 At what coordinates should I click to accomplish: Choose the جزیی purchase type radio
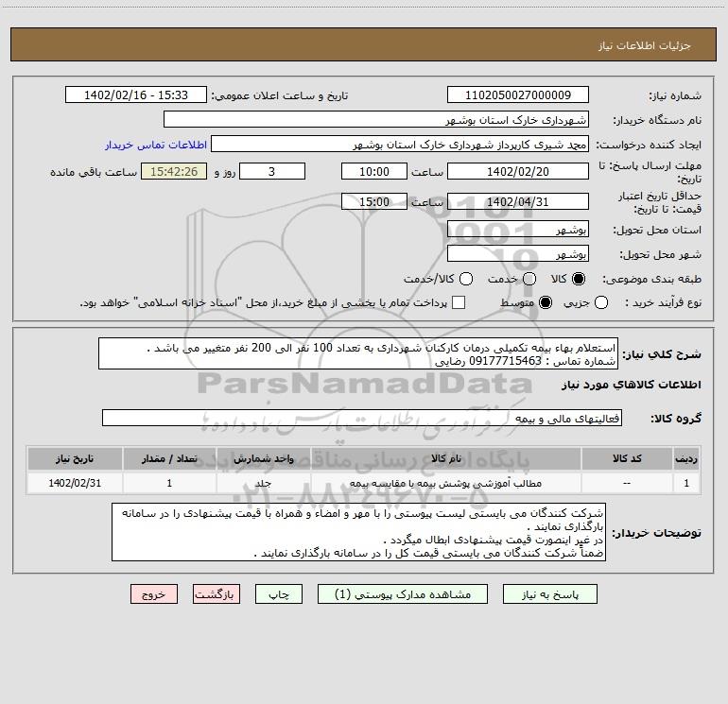[601, 302]
